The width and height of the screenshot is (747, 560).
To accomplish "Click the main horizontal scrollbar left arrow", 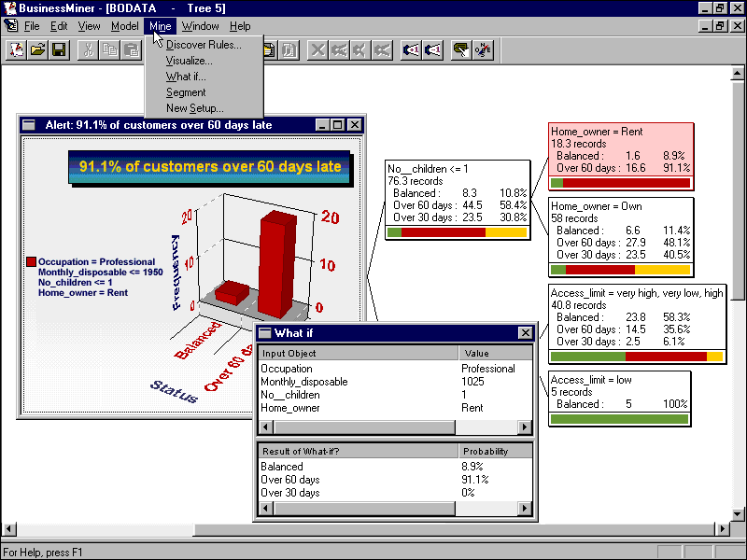I will [x=10, y=528].
